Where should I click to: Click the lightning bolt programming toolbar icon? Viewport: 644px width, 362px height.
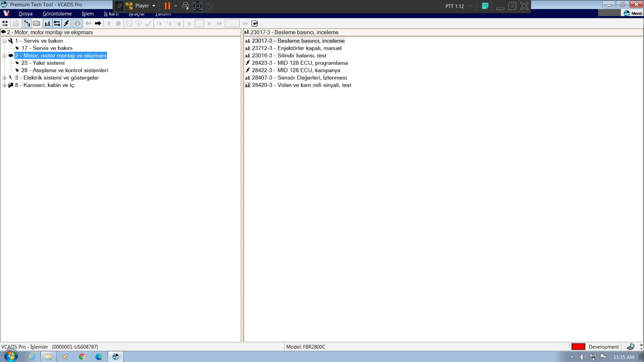point(67,23)
